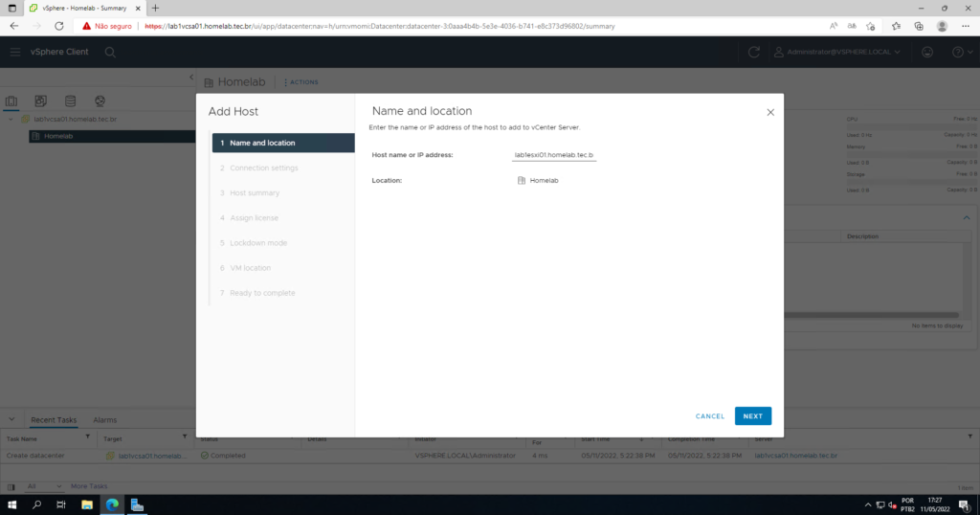This screenshot has height=515, width=980.
Task: Click the Não seguro security warning
Action: [x=107, y=26]
